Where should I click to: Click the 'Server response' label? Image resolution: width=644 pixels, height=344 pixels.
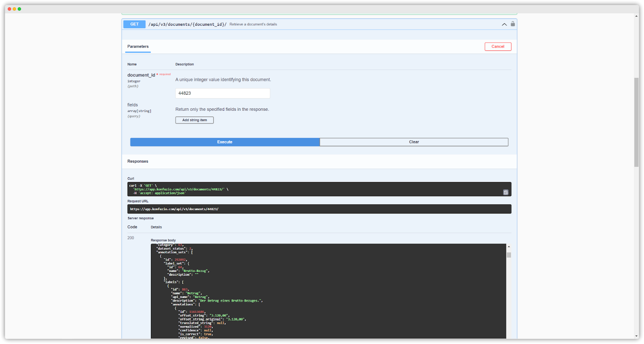tap(140, 218)
